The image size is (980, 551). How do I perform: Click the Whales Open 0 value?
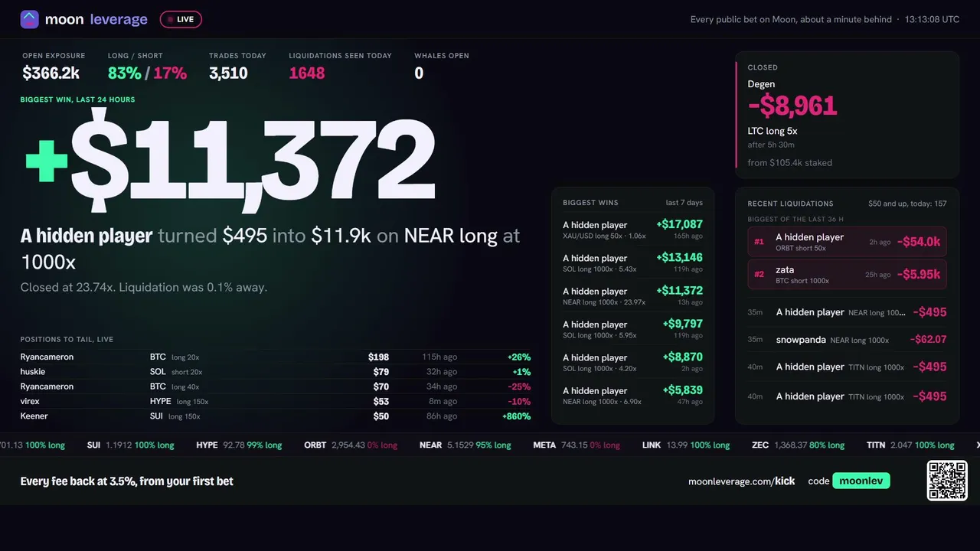(419, 73)
